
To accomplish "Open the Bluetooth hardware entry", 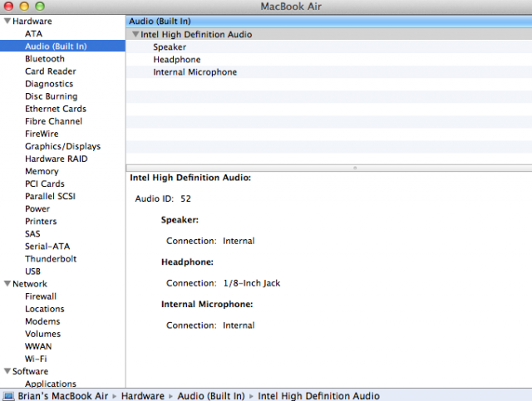I will (x=45, y=59).
